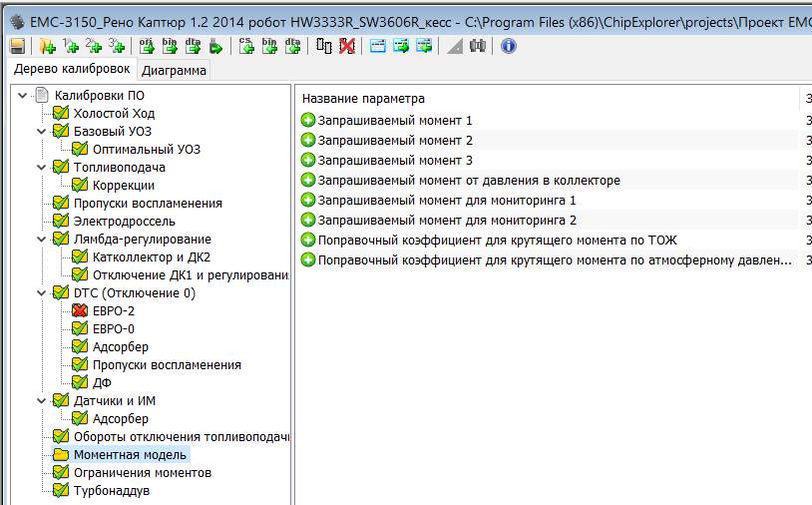The image size is (812, 505).
Task: Select Ограничения моментов in the tree
Action: coord(142,473)
